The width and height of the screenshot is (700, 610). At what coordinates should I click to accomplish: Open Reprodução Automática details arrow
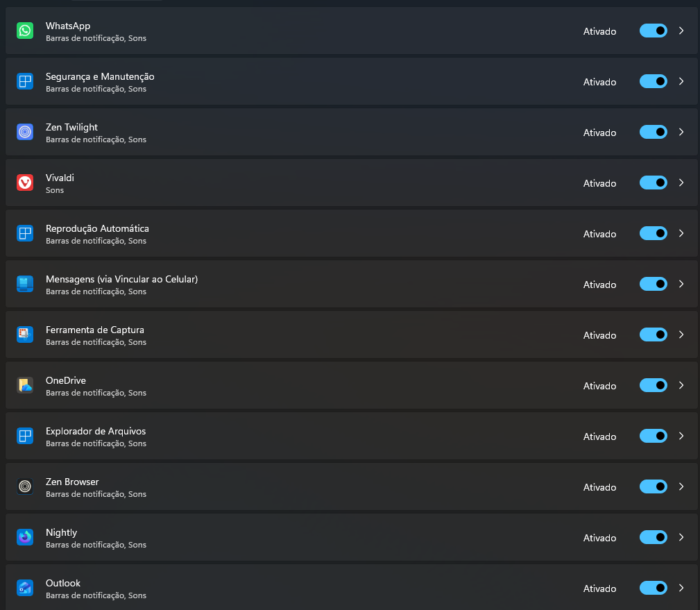(x=681, y=233)
